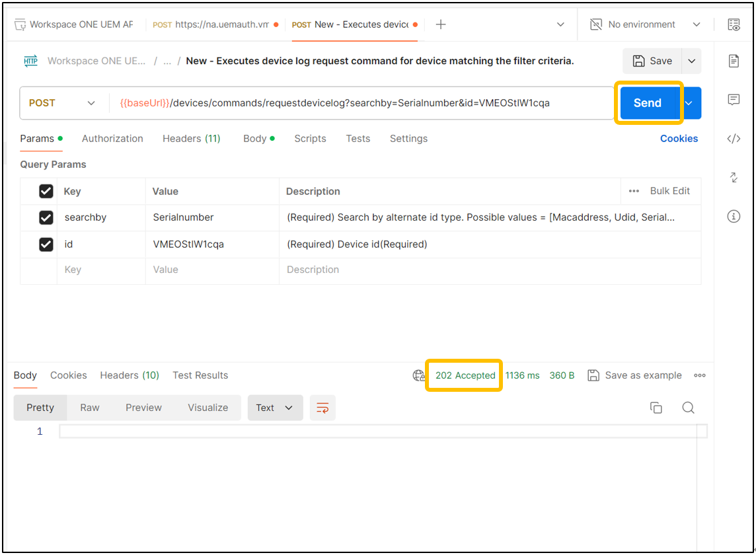The height and width of the screenshot is (555, 756).
Task: Click Bulk Edit
Action: pos(669,191)
